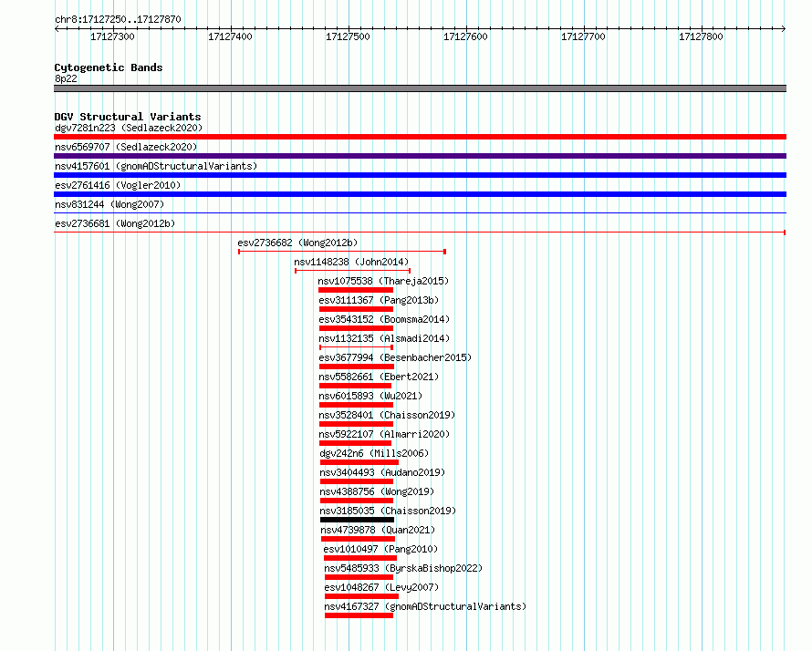The width and height of the screenshot is (812, 651).
Task: Open esv1010497 (Pang2010) variant label
Action: [x=380, y=549]
